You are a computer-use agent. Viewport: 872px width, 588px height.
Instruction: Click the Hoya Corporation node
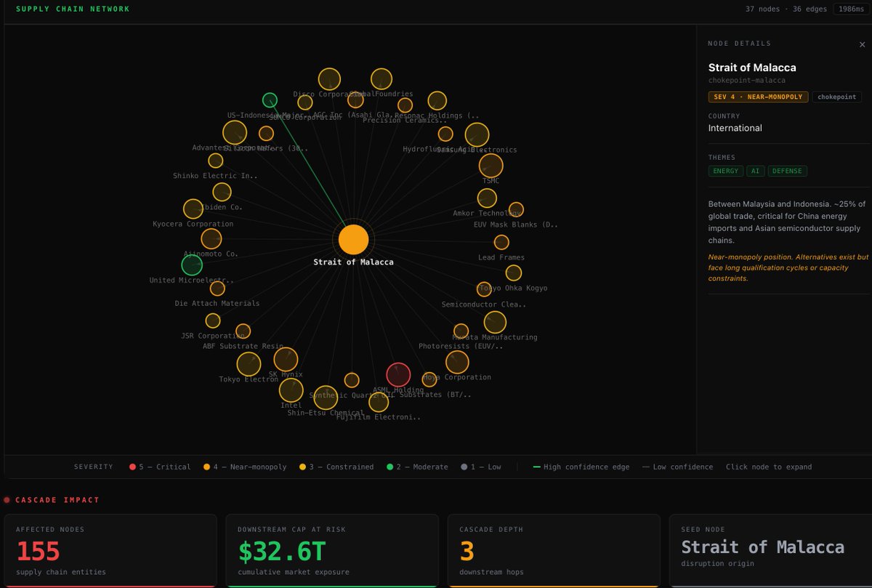click(457, 362)
